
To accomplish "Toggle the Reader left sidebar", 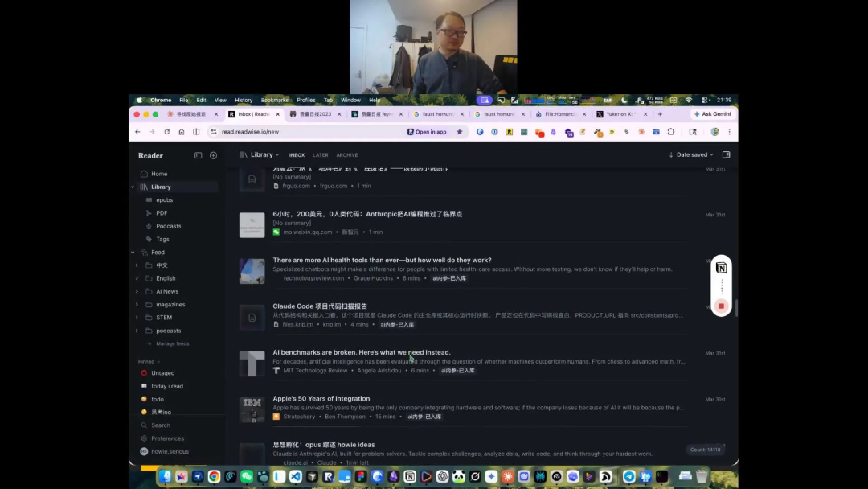I will click(199, 155).
